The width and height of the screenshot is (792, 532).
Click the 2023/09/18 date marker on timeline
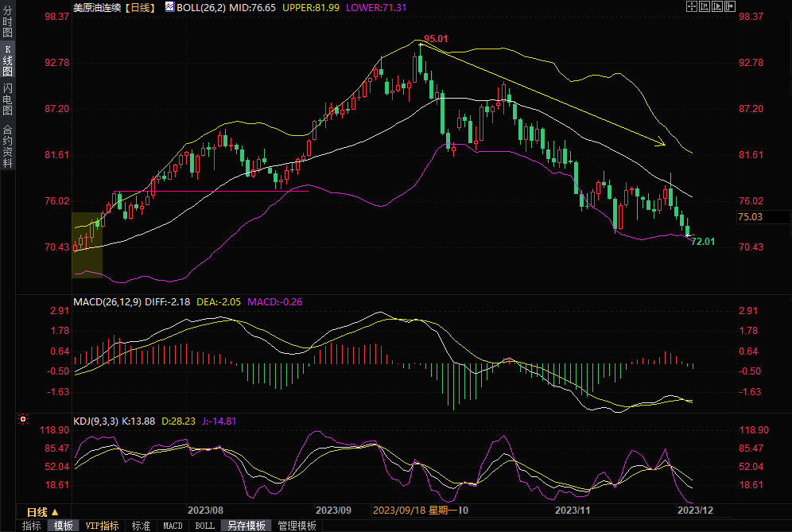coord(399,510)
